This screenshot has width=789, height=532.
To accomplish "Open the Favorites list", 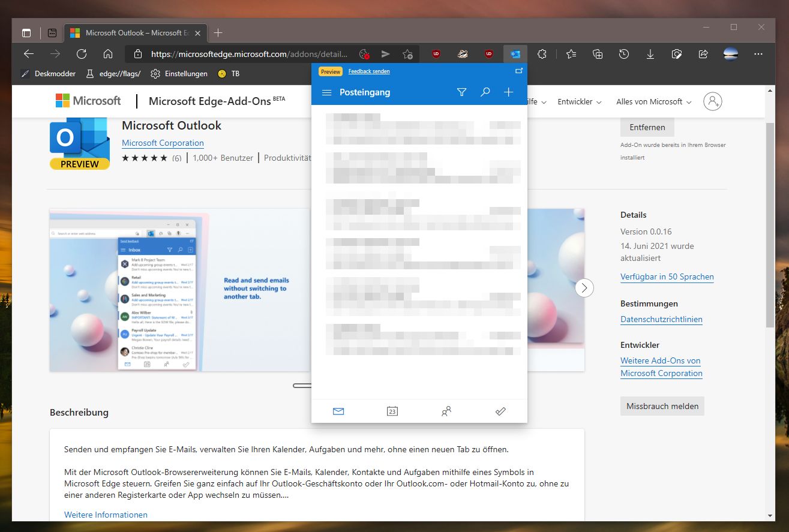I will tap(571, 54).
